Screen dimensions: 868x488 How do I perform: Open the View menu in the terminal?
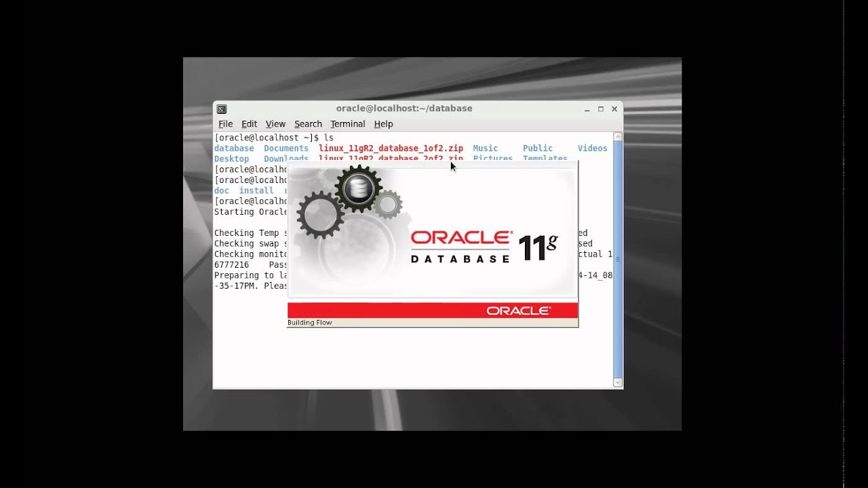[x=275, y=124]
